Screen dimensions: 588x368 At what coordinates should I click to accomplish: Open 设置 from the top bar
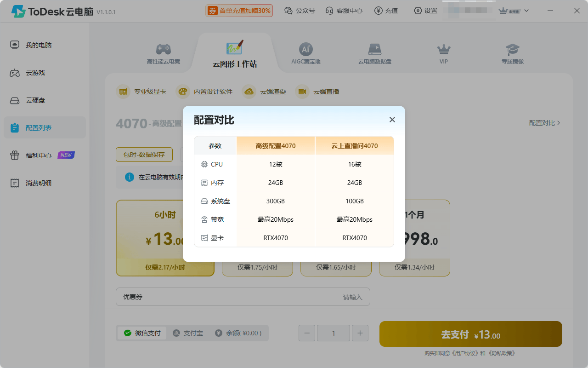coord(425,11)
